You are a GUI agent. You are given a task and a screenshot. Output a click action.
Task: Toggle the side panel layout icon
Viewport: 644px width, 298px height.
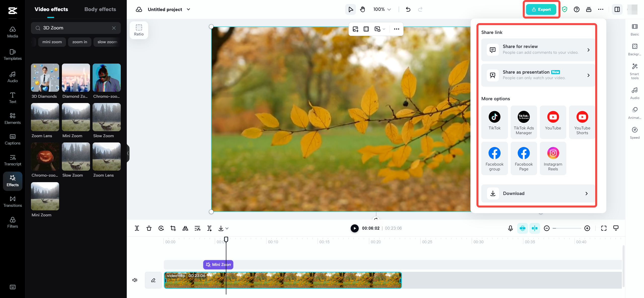click(x=617, y=10)
